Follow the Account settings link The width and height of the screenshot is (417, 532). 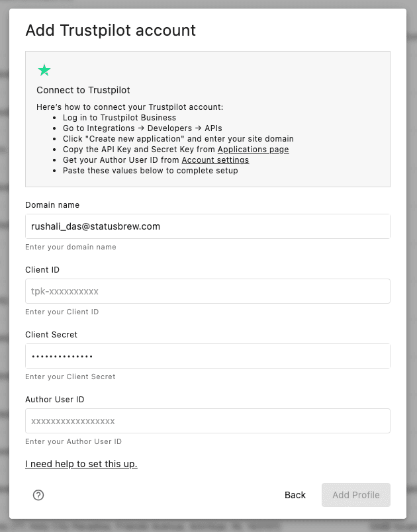pos(215,160)
